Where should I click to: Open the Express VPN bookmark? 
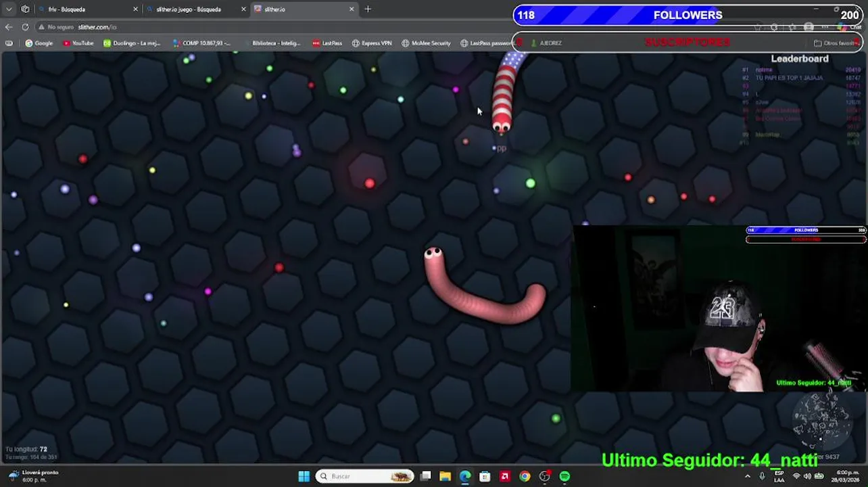(x=372, y=43)
